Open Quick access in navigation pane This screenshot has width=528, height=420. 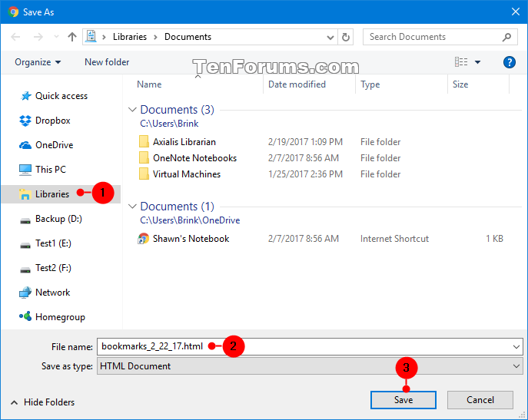pos(61,96)
